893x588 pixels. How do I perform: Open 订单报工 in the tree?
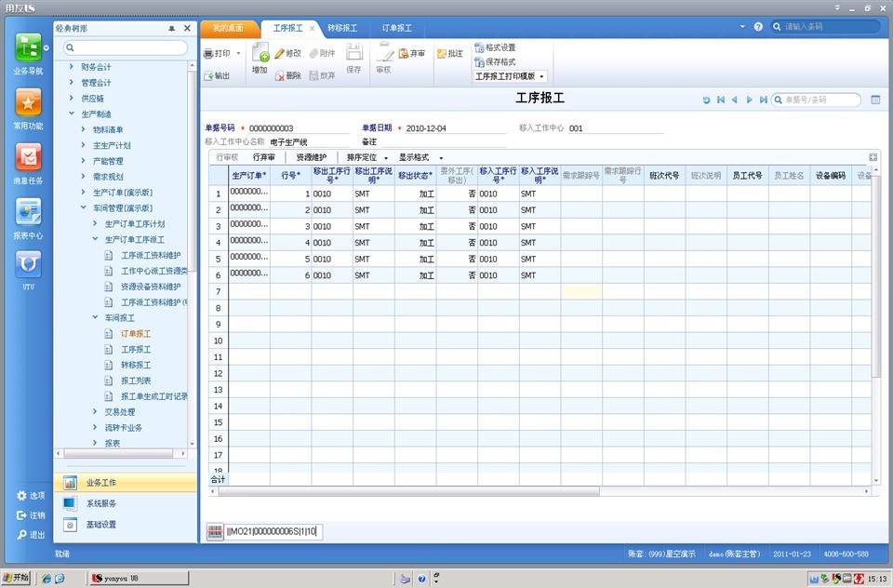click(136, 333)
